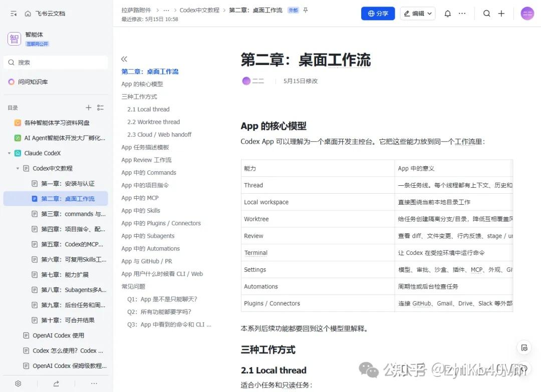Click the orange icon for 各种智能体学习资料网盘
This screenshot has width=541, height=392.
pos(18,123)
